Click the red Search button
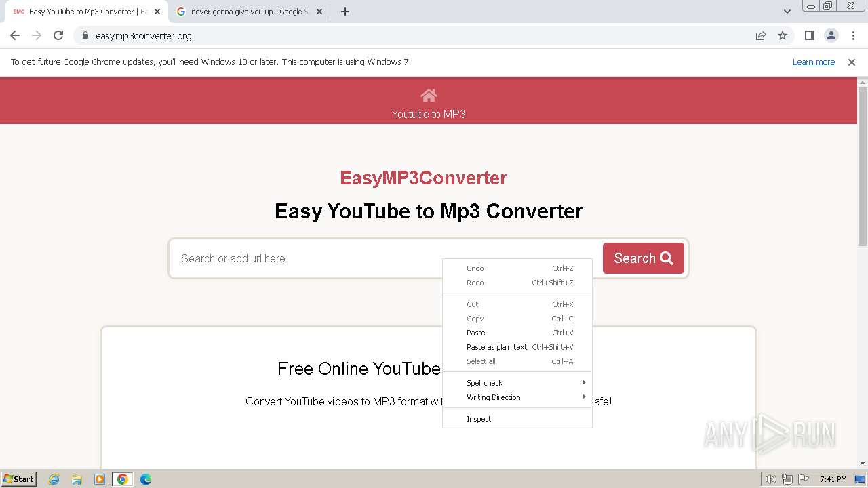The height and width of the screenshot is (488, 868). click(644, 258)
